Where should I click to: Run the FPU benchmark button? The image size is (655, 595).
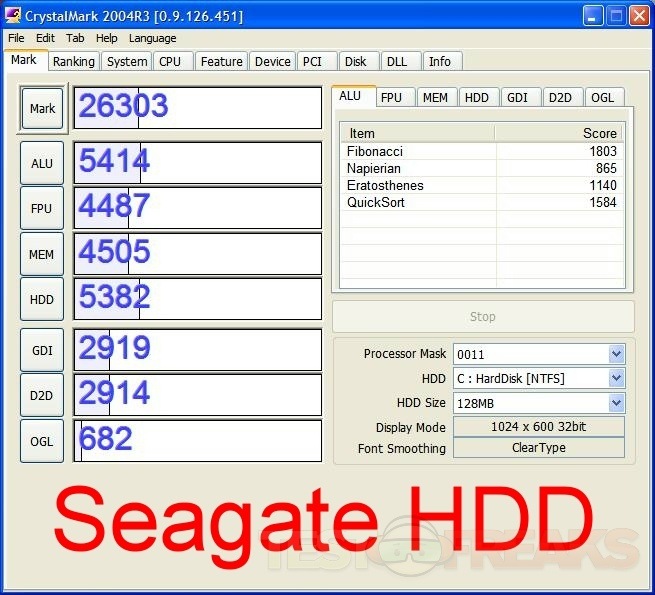pos(42,209)
